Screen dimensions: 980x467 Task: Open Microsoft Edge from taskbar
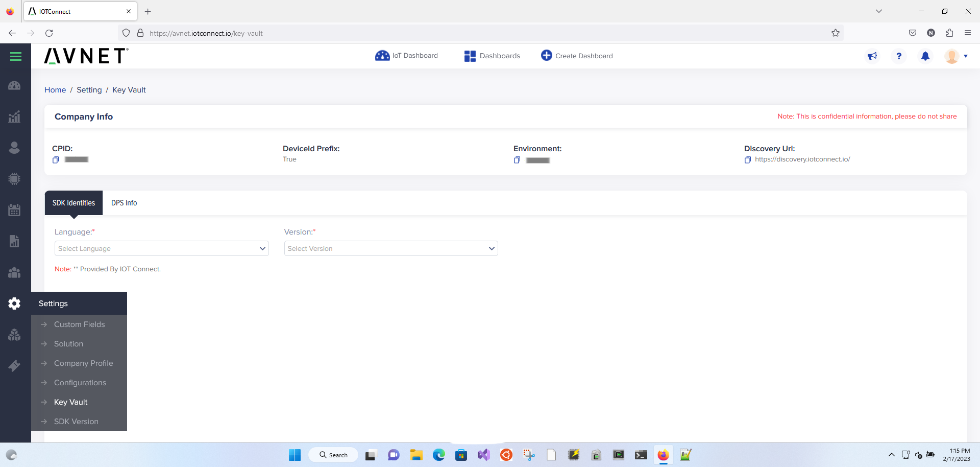pos(439,455)
